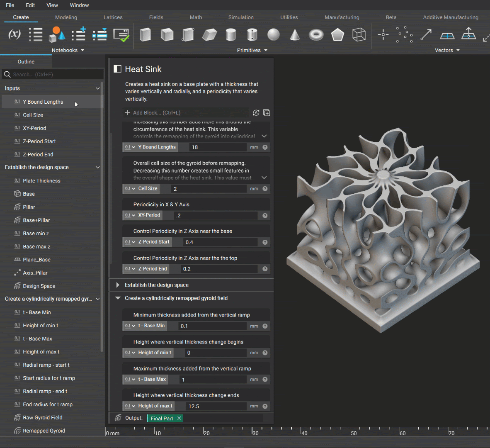Click the pentagon prism primitive icon
This screenshot has height=448, width=490.
point(337,35)
